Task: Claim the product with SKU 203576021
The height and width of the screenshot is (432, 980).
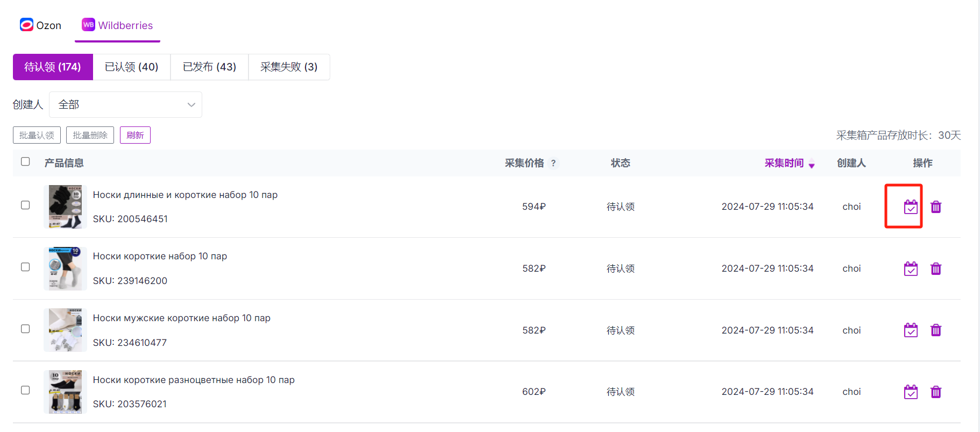Action: 911,392
